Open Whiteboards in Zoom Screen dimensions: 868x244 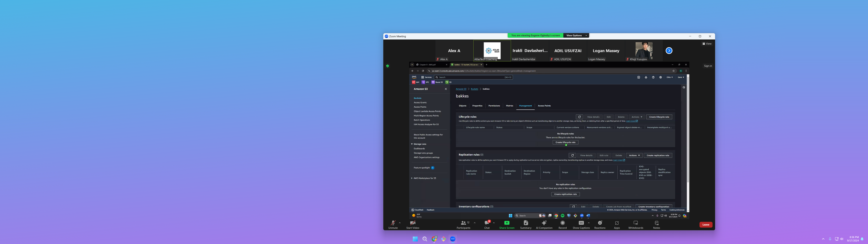click(636, 223)
